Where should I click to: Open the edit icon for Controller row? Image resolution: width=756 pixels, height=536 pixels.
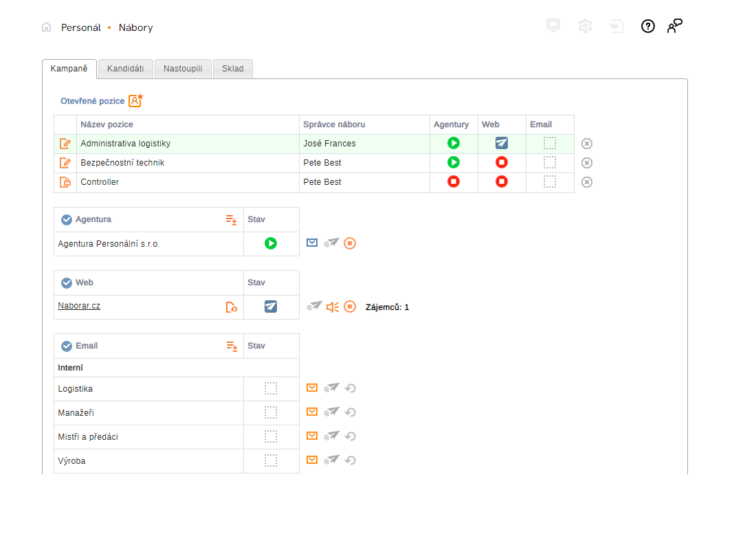click(65, 182)
